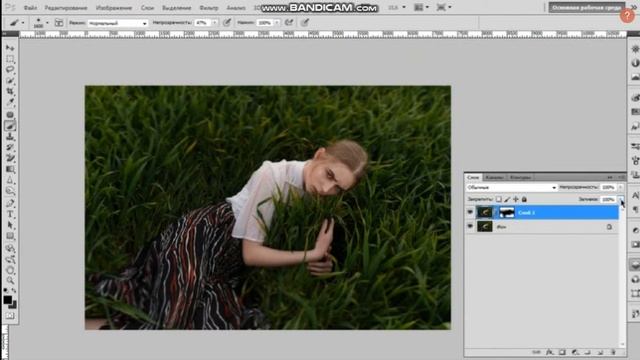Open the Слои menu
Viewport: 640px width, 360px height.
coord(147,8)
